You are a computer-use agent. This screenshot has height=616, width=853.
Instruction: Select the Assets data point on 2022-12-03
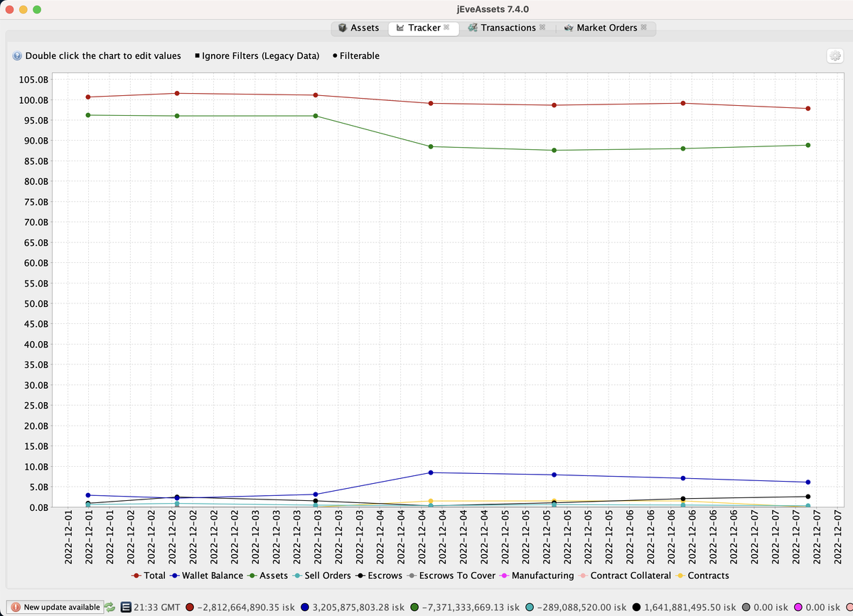point(316,116)
